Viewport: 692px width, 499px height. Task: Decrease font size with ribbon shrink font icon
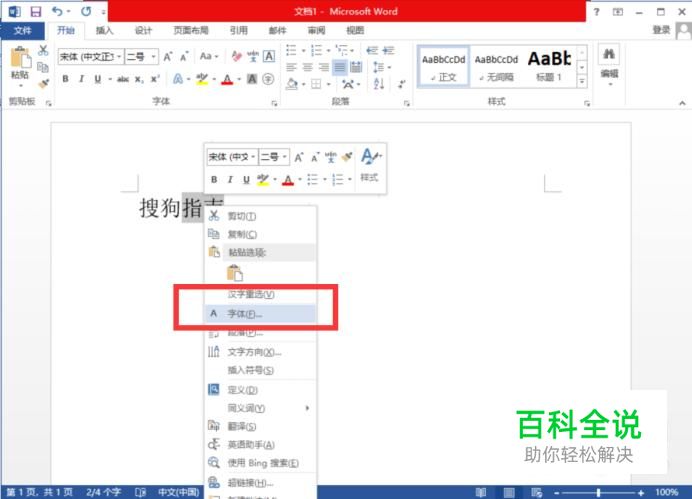click(x=184, y=56)
